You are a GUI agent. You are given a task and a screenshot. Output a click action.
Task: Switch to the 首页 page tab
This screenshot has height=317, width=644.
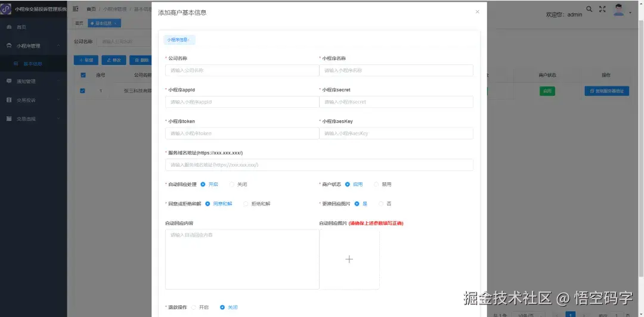(x=79, y=23)
